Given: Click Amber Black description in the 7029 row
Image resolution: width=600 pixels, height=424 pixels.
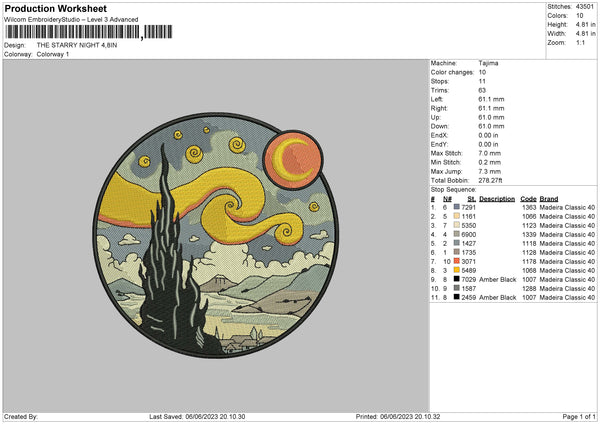Looking at the screenshot, I should 497,279.
